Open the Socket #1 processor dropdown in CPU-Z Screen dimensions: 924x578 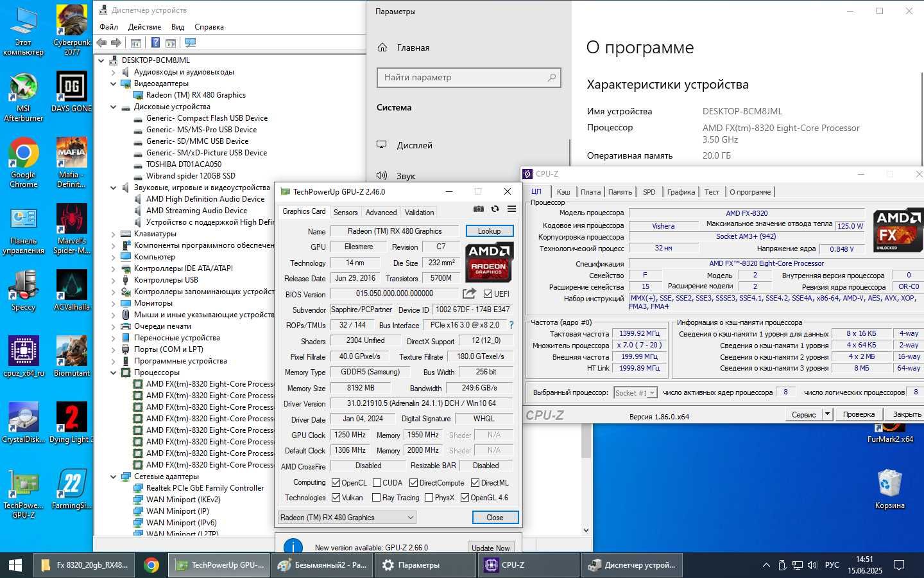(x=635, y=392)
